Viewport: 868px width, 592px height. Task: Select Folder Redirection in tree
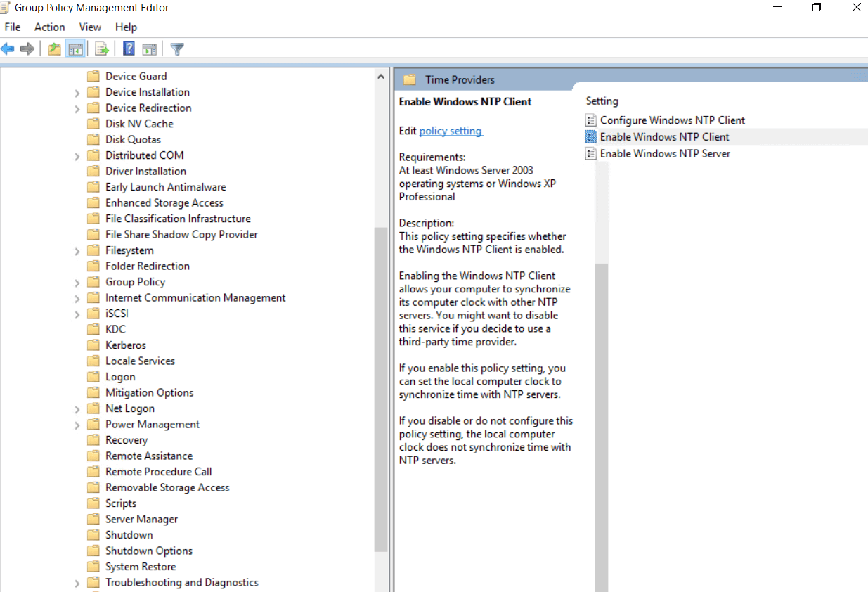click(x=148, y=266)
